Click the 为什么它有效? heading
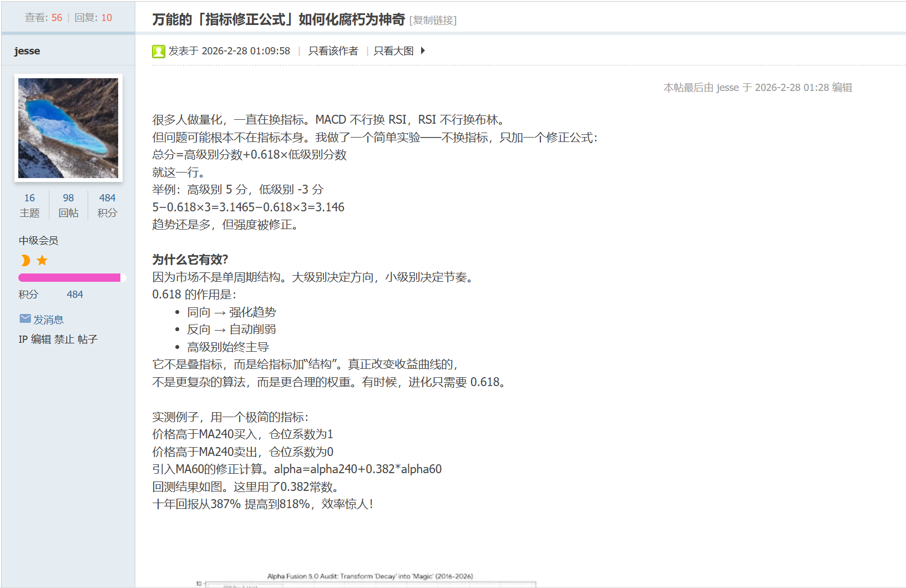 tap(190, 260)
